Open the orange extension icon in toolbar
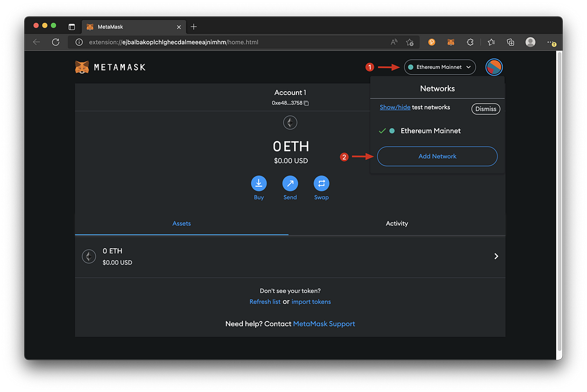The height and width of the screenshot is (392, 587). (432, 42)
